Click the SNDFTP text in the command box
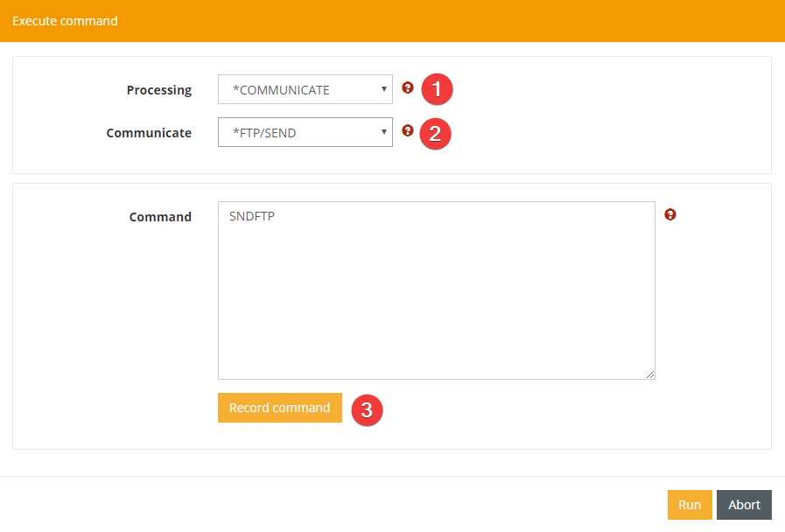785x532 pixels. tap(252, 217)
